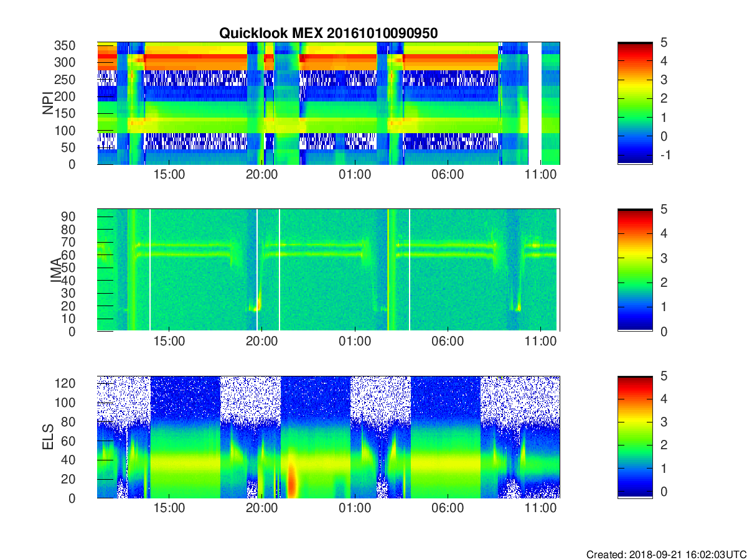747x560 pixels.
Task: Click the IMA panel colorbar
Action: tap(635, 270)
